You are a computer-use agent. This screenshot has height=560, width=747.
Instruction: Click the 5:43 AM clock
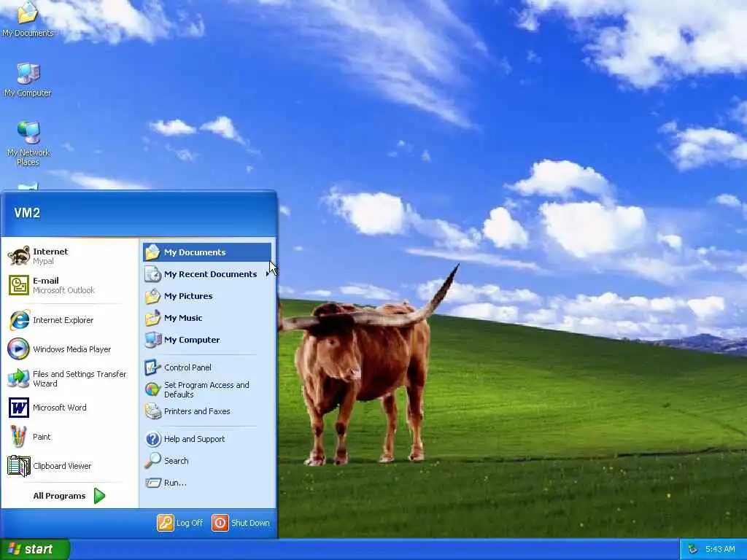(x=720, y=550)
